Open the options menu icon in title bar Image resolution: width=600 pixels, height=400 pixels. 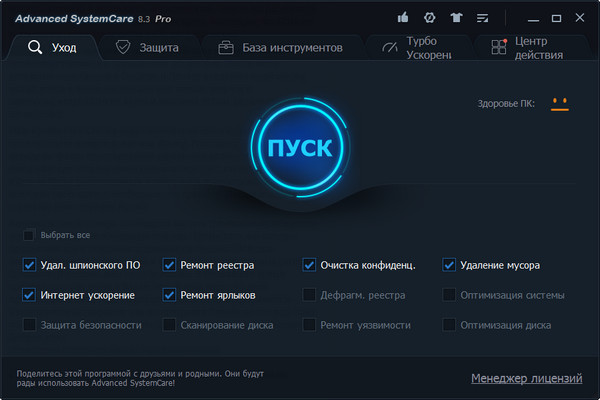[x=483, y=17]
